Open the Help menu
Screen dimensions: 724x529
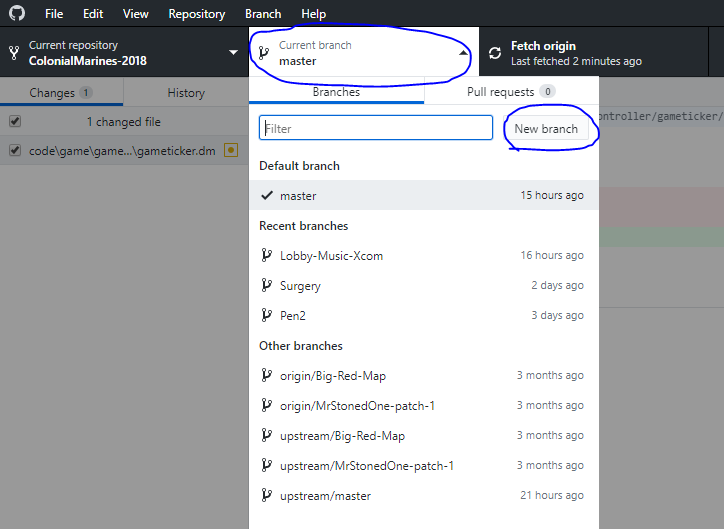pos(314,14)
